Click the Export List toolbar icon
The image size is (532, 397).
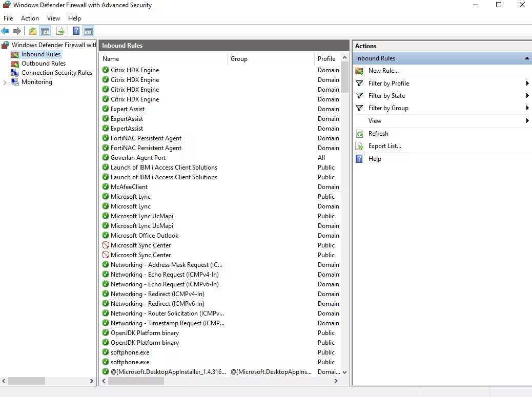click(x=60, y=31)
